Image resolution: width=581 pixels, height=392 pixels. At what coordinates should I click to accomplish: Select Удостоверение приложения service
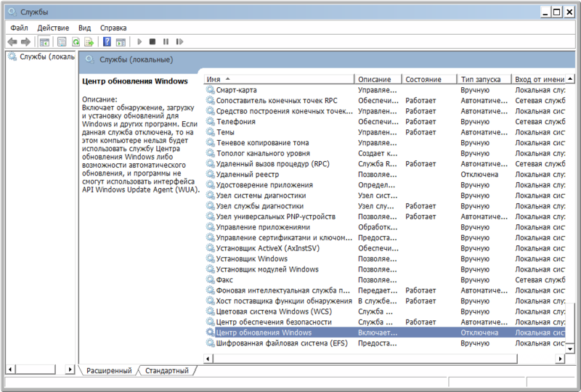[385, 185]
